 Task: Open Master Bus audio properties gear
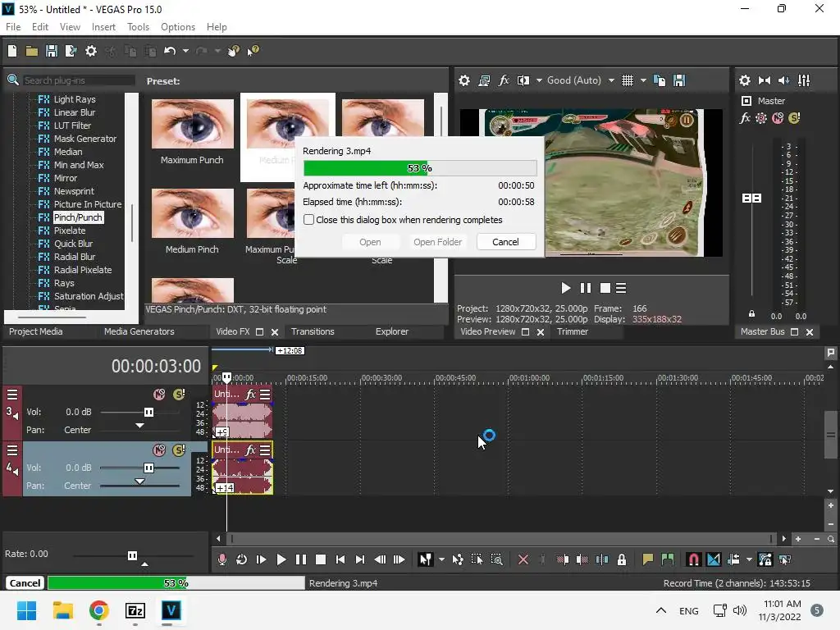(745, 80)
